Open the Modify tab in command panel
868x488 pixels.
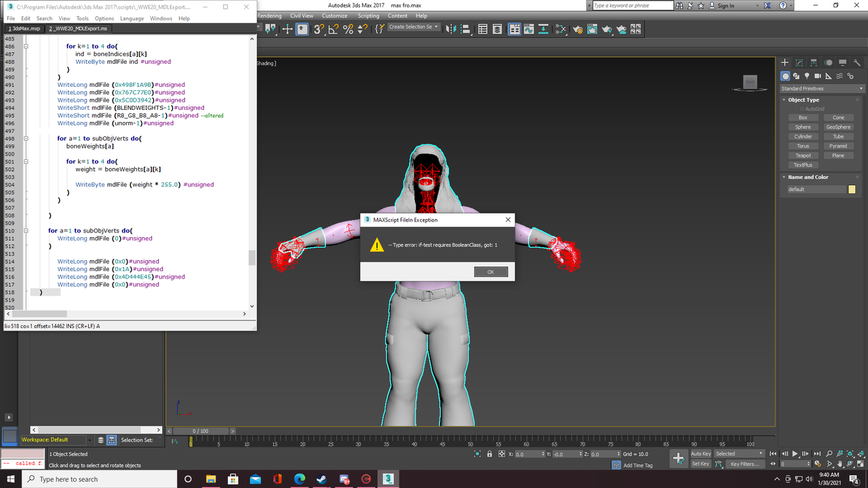(800, 63)
